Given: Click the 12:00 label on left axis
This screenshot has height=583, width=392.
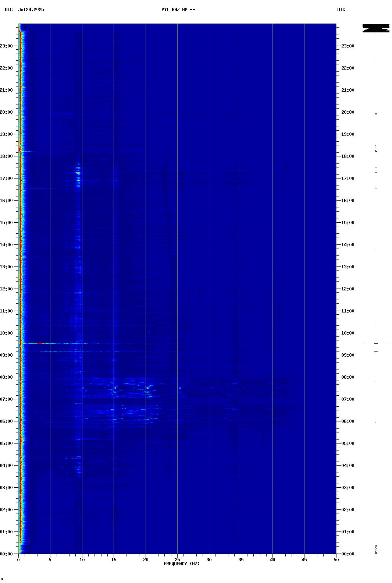Looking at the screenshot, I should click(6, 289).
